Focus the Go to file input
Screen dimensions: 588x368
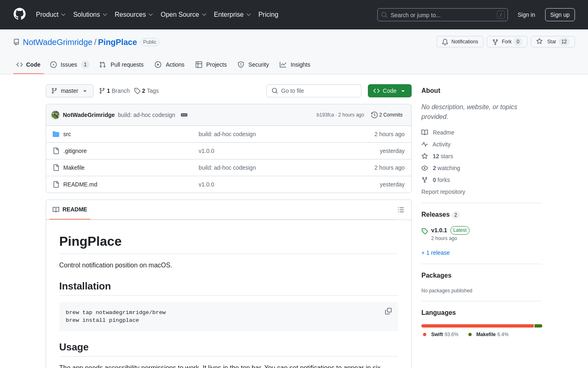[x=314, y=91]
